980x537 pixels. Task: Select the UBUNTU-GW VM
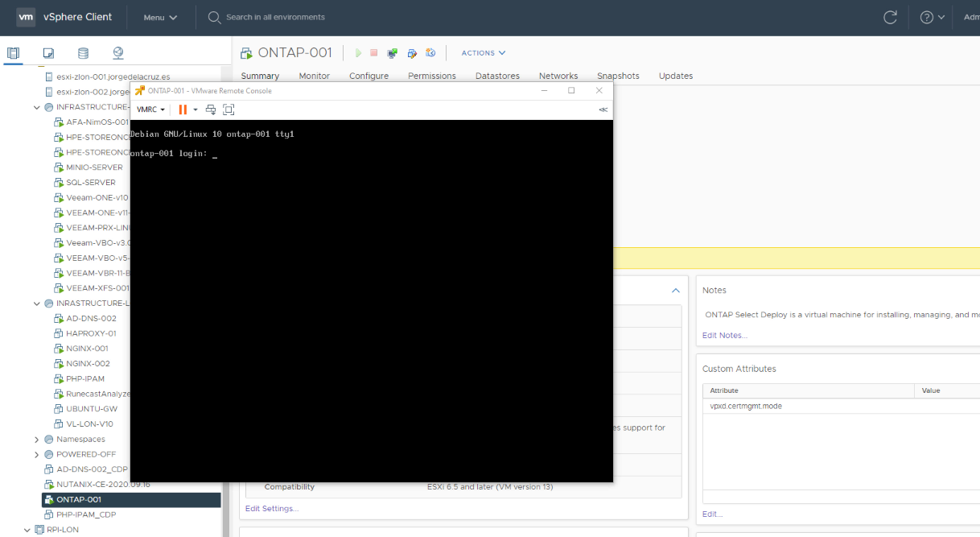(x=92, y=409)
